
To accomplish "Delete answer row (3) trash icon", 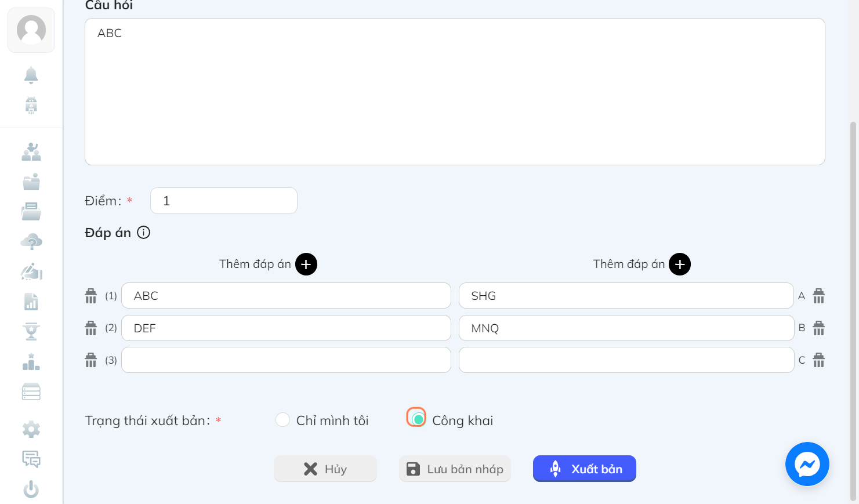I will pyautogui.click(x=91, y=360).
